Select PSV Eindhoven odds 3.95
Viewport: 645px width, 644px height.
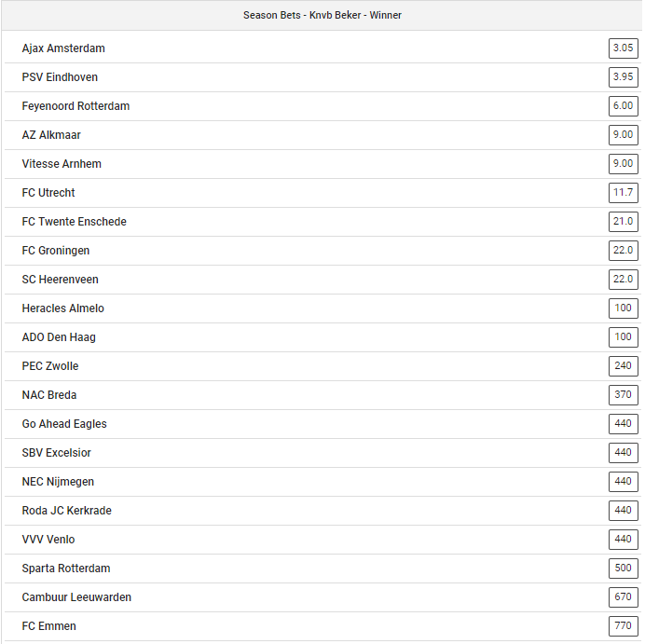coord(623,77)
